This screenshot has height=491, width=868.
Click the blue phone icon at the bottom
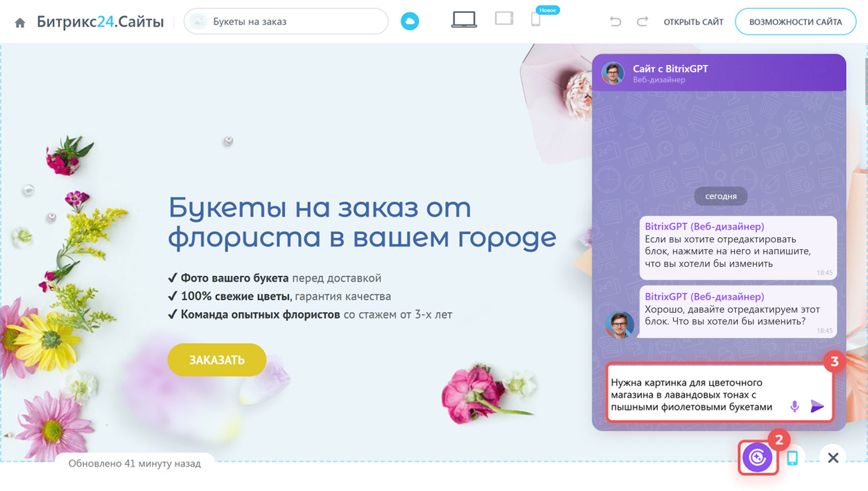pos(792,458)
